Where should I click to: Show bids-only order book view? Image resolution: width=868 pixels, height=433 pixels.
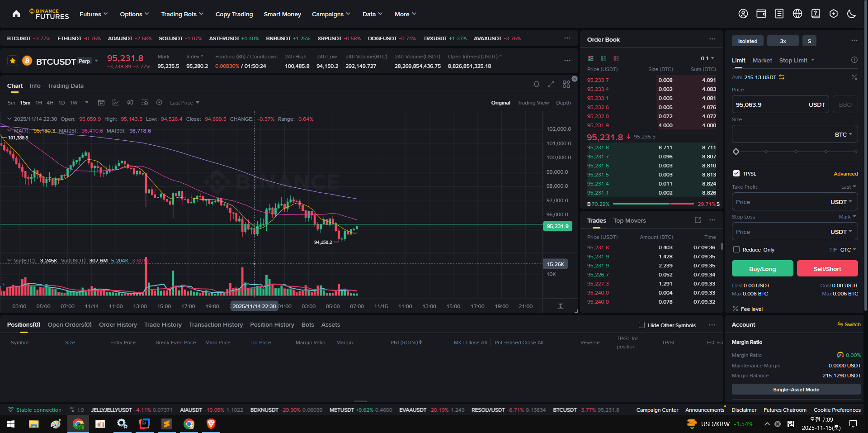pos(604,58)
